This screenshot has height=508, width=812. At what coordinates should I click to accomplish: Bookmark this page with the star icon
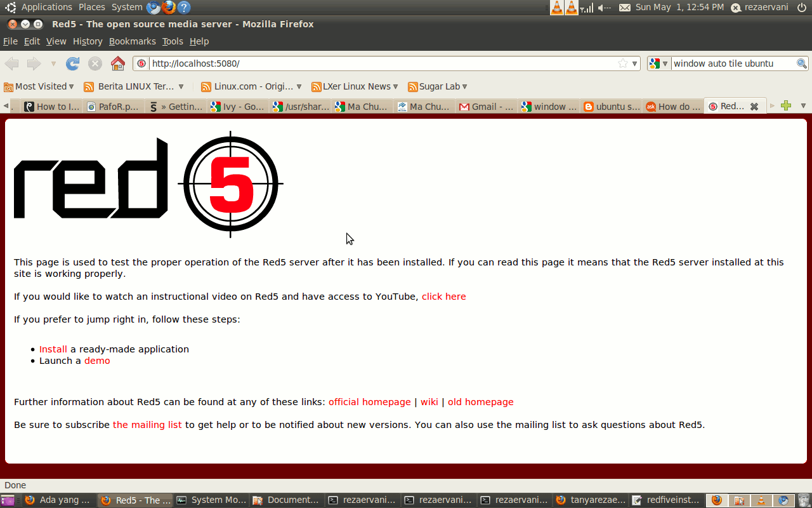(x=623, y=63)
